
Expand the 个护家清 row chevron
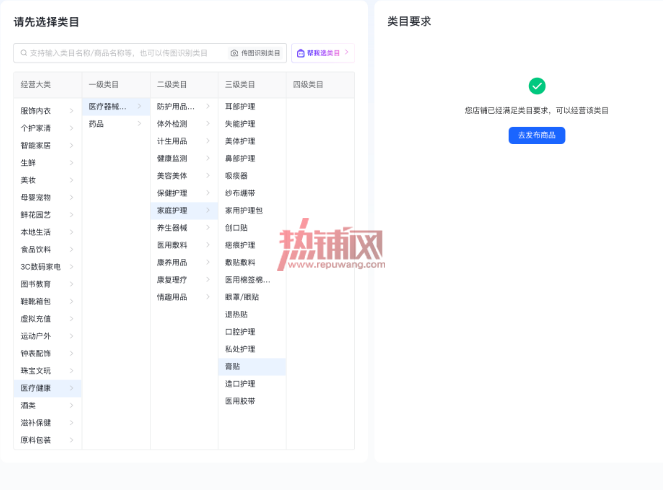(71, 128)
